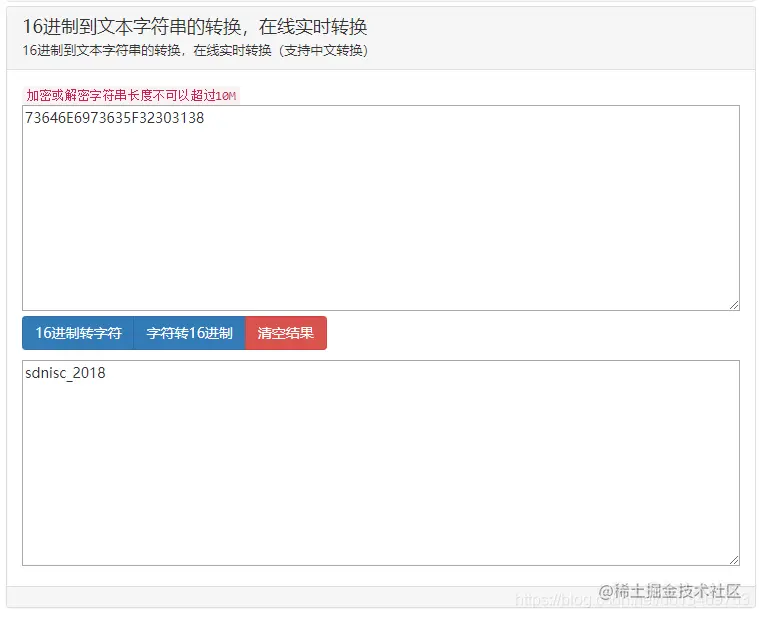Grab the resize handle of the hex input textarea
This screenshot has height=618, width=759.
click(734, 305)
